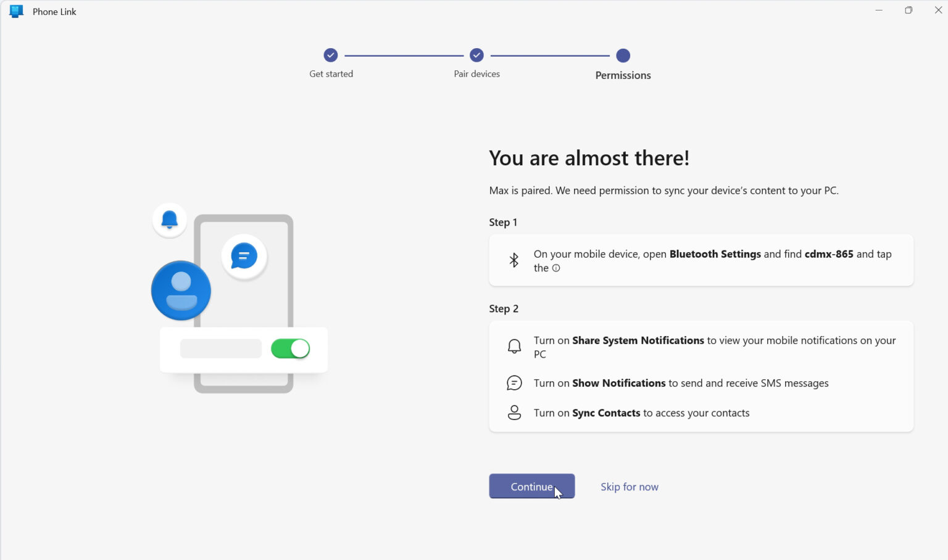Click the bell icon beside Share System Notifications
948x560 pixels.
point(514,347)
